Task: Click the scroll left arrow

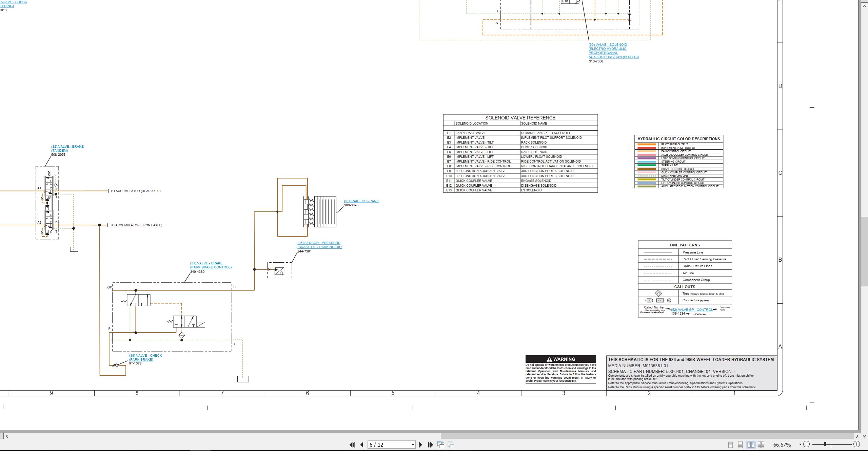Action: 7,436
